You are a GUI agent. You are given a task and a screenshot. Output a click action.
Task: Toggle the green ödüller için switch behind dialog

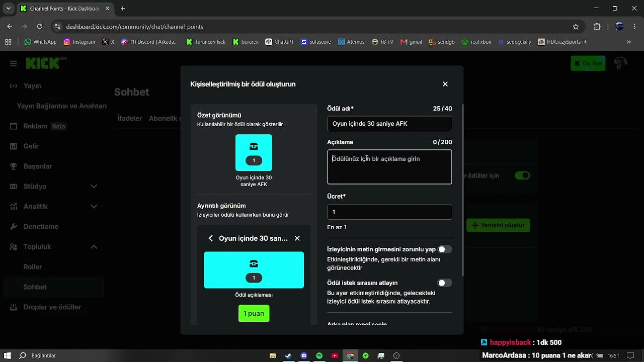coord(522,175)
